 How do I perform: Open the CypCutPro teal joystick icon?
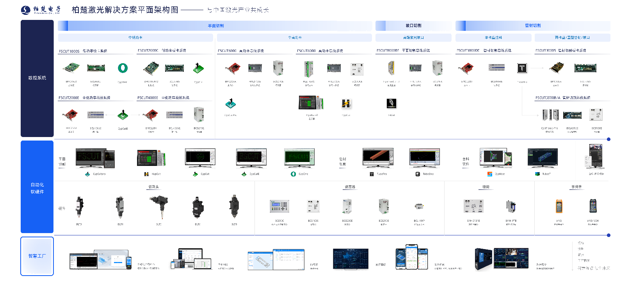click(x=230, y=103)
